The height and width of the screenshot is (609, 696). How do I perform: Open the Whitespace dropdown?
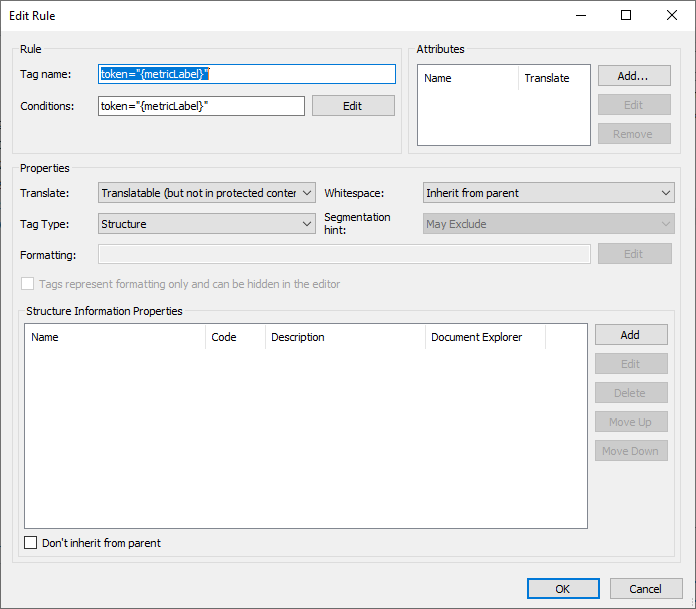549,193
